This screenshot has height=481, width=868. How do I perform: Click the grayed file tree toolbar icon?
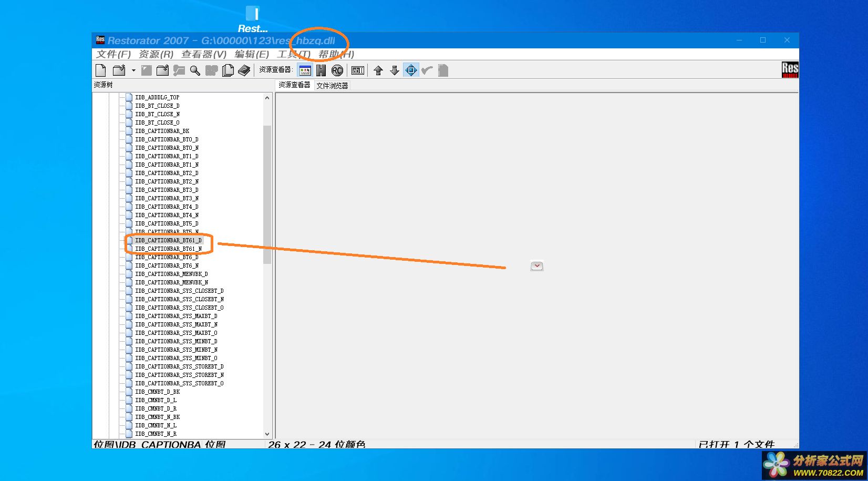pyautogui.click(x=179, y=70)
